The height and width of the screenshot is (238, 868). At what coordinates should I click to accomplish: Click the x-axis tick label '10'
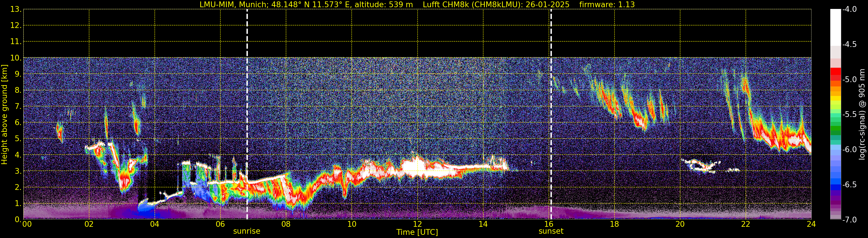tap(352, 224)
